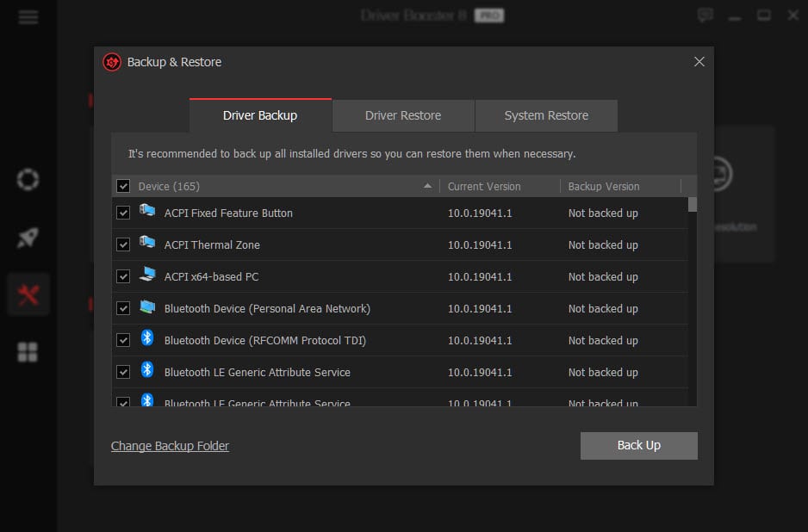Click the Driver Booster logo in dialog header
Viewport: 808px width, 532px height.
pyautogui.click(x=112, y=62)
